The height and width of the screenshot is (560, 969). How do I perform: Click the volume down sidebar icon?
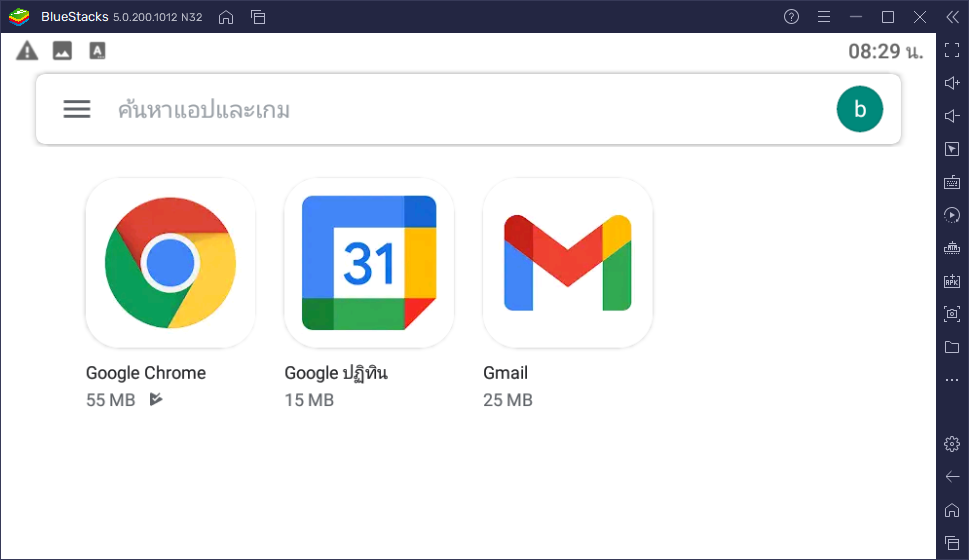point(952,116)
